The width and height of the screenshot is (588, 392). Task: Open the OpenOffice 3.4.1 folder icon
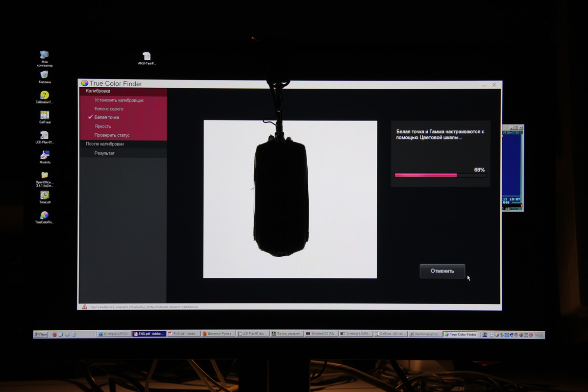click(x=44, y=175)
